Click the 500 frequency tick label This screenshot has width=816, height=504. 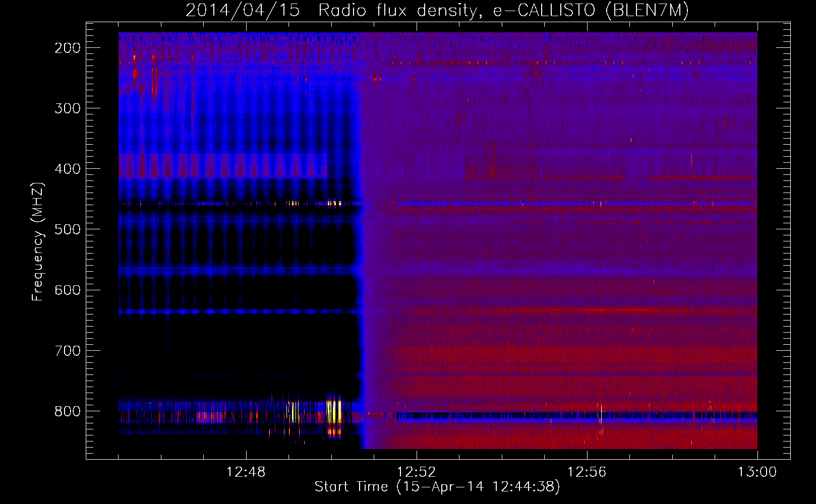click(68, 230)
